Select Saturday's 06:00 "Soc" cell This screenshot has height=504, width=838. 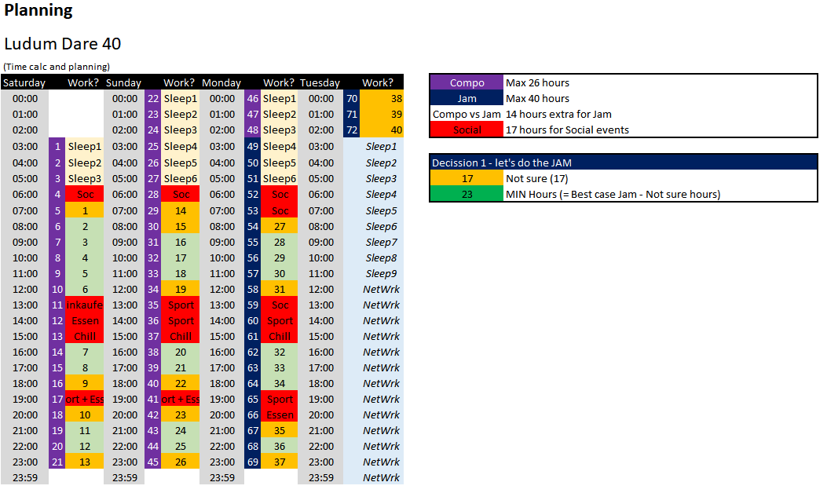[x=85, y=195]
